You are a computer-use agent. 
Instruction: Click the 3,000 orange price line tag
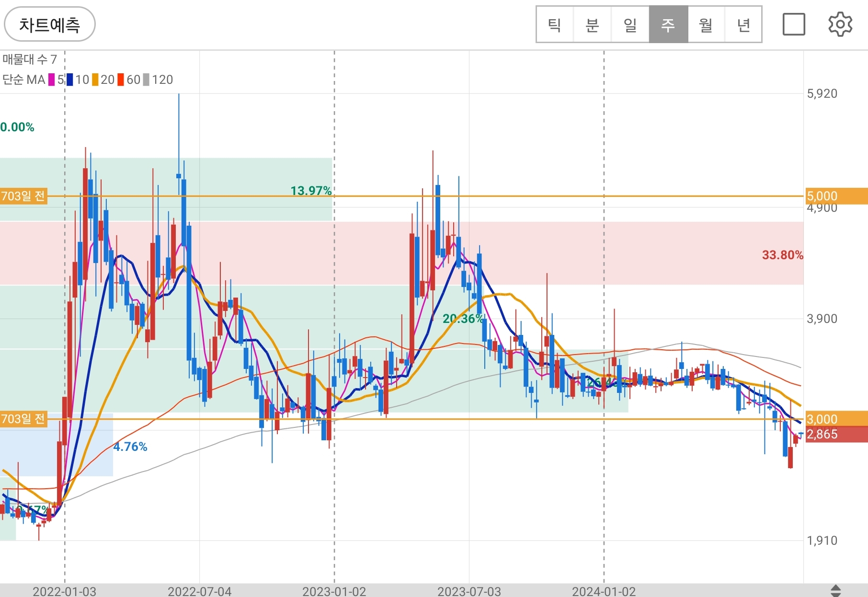836,419
